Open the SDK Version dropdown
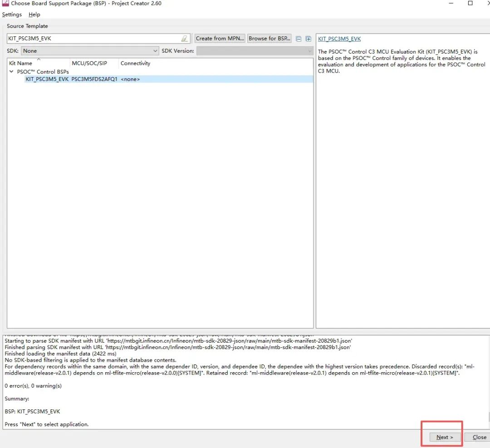Screen dimensions: 490x448 (x=255, y=51)
